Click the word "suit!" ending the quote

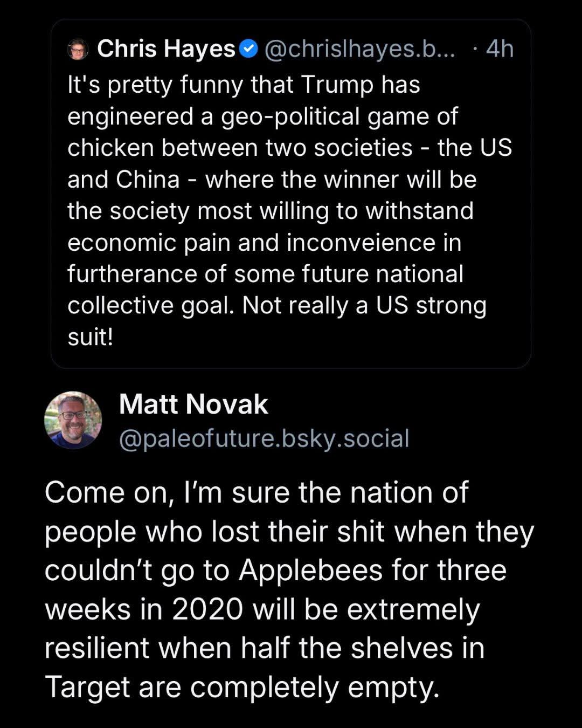tap(90, 338)
